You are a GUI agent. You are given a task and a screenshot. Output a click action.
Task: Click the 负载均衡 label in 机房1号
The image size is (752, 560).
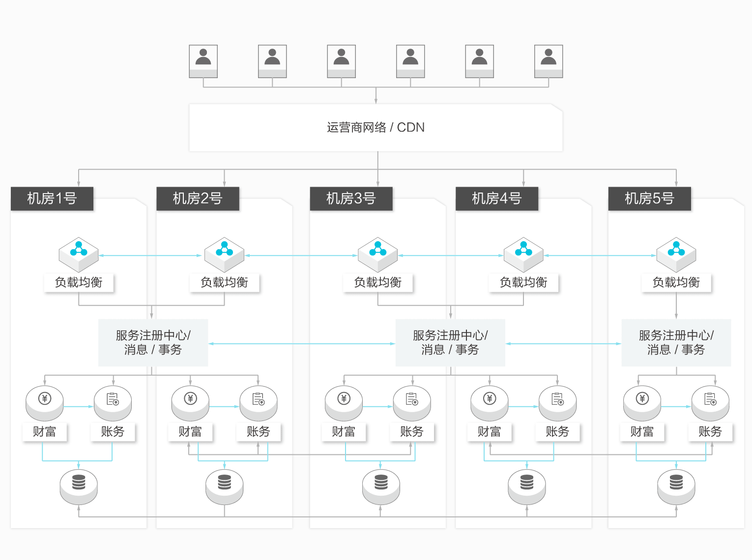tap(79, 282)
